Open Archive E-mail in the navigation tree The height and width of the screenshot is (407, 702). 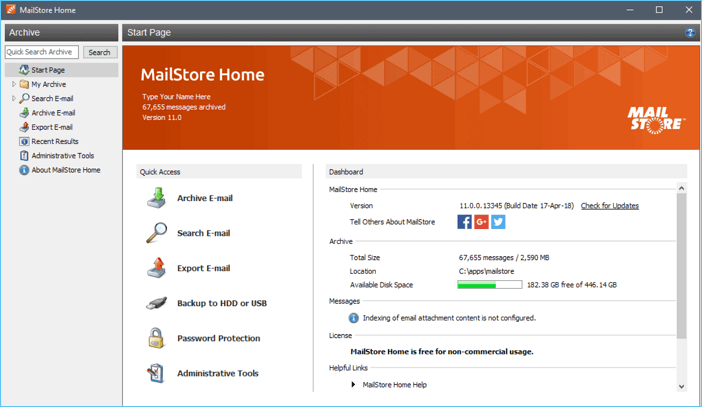click(53, 113)
